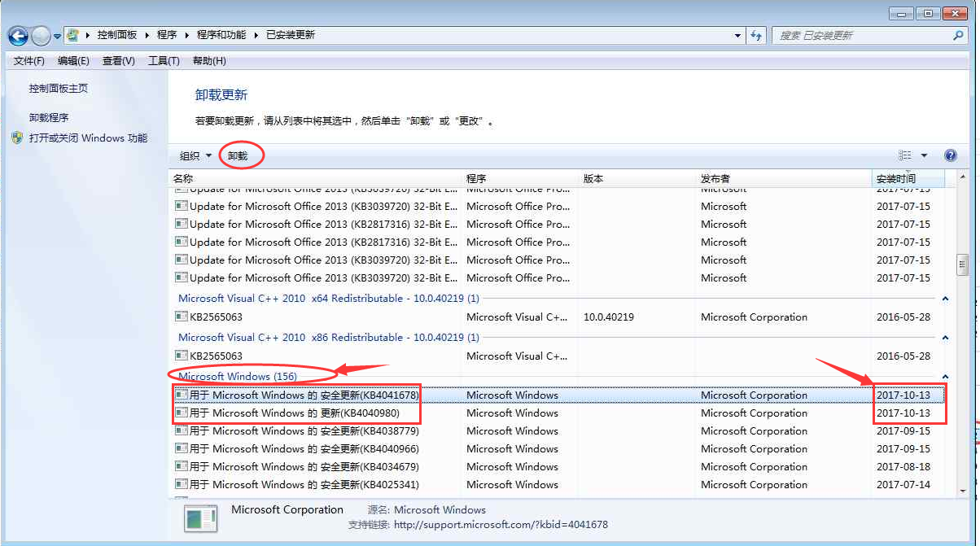Click the 卸载 button in toolbar

pos(238,155)
